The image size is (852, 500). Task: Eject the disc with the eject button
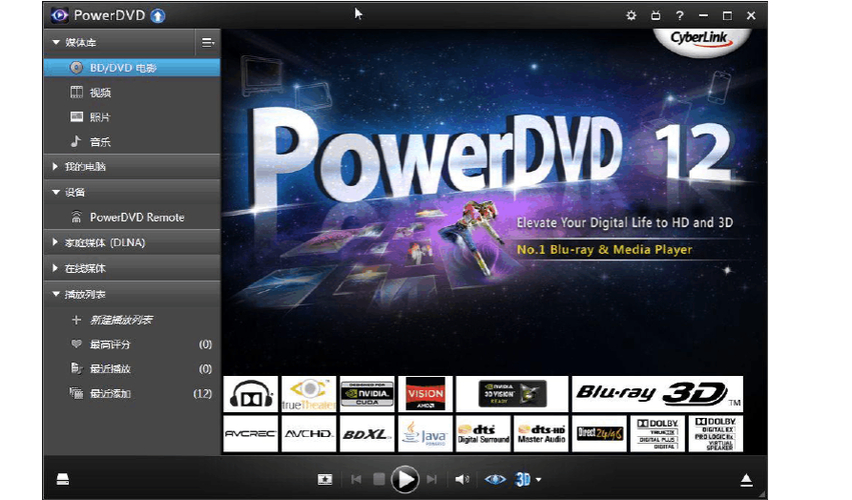tap(747, 479)
